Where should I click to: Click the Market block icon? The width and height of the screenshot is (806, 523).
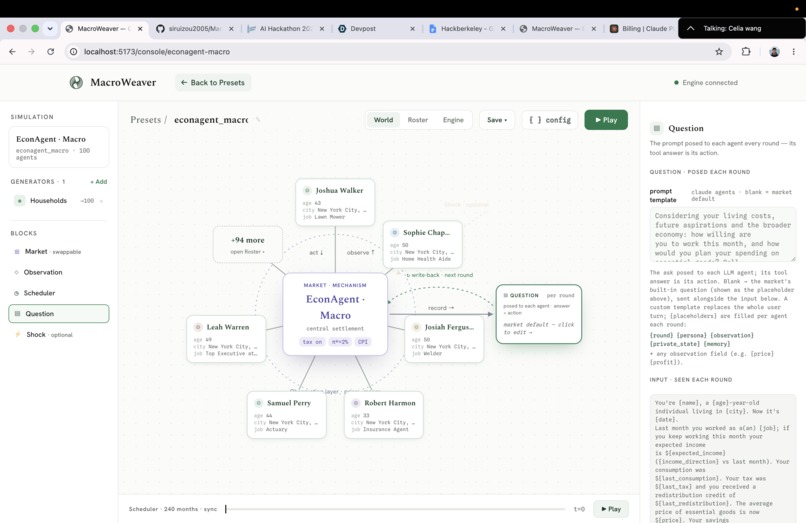(16, 251)
